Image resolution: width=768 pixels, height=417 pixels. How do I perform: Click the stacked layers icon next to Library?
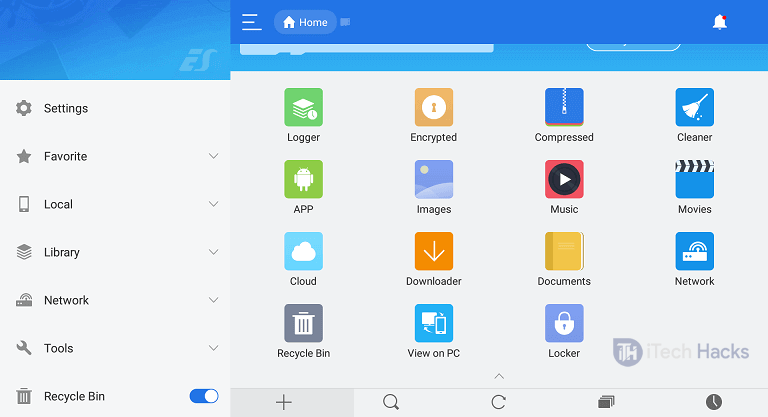pyautogui.click(x=24, y=252)
